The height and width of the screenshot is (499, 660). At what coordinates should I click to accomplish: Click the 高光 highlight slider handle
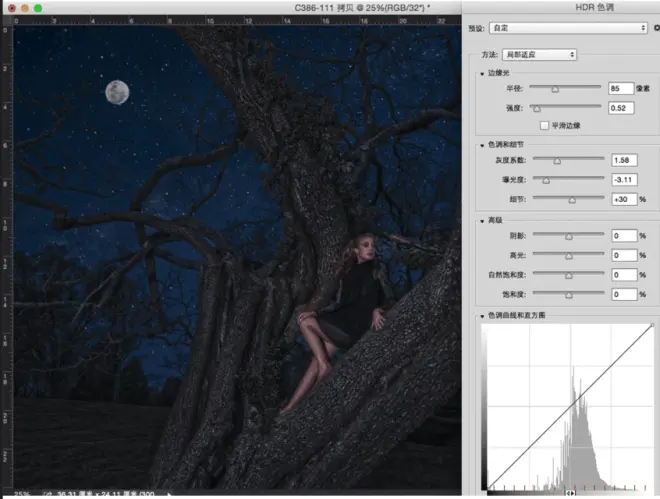click(x=569, y=256)
